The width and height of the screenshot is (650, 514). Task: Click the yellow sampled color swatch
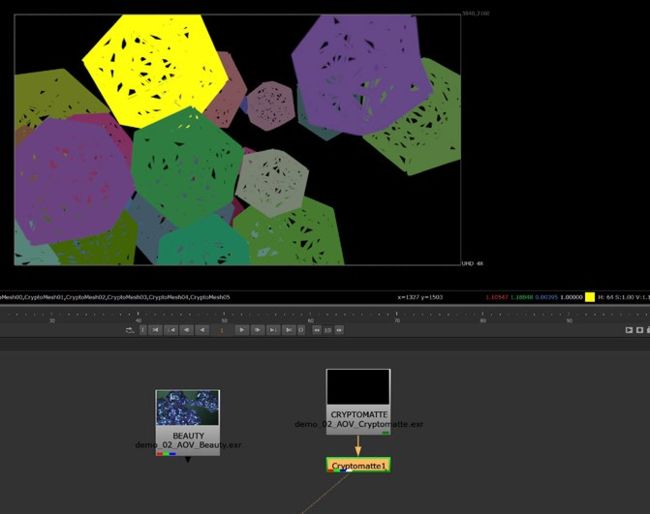[590, 297]
